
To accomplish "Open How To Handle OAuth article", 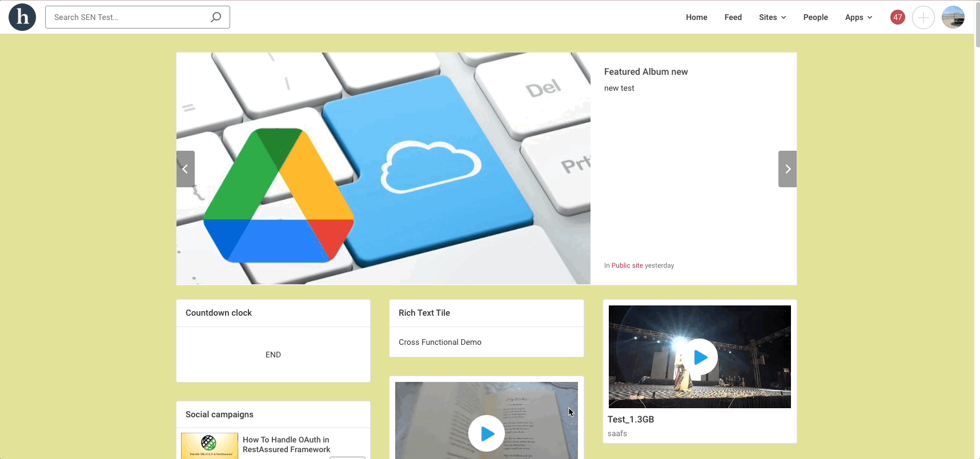I will coord(286,445).
